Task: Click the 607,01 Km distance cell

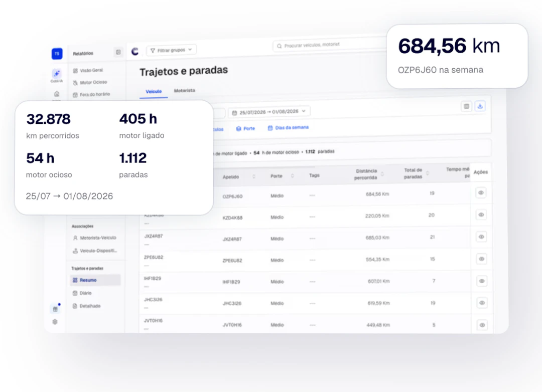Action: [x=379, y=281]
